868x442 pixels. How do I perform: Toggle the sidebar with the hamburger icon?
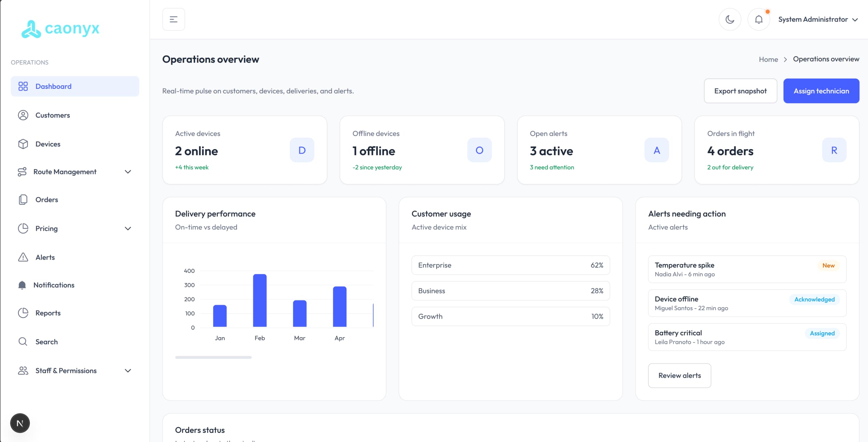(174, 19)
